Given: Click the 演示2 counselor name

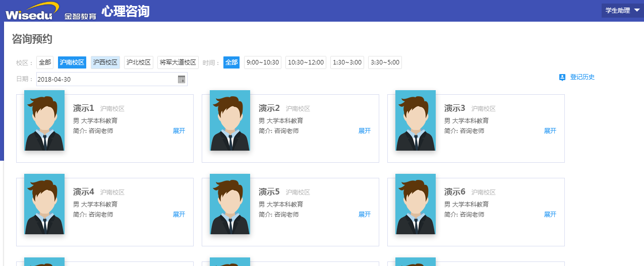Looking at the screenshot, I should [269, 108].
